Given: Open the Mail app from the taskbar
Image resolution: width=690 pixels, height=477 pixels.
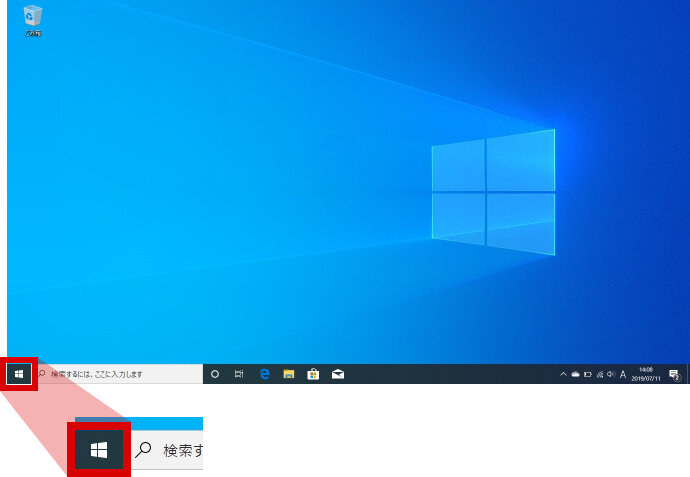Looking at the screenshot, I should [x=338, y=374].
